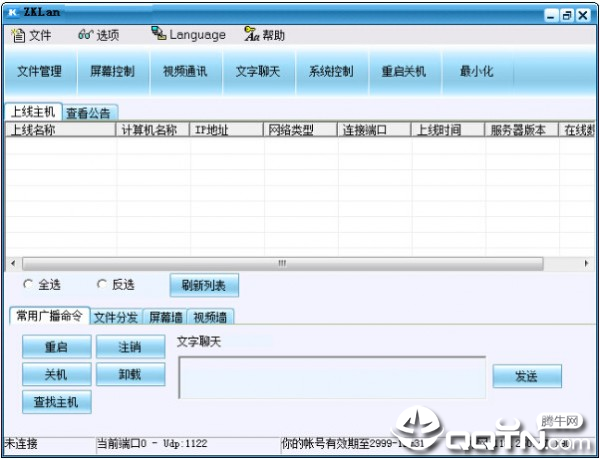Click the 刷新列表 button
Screen dimensions: 600x459
pos(204,285)
